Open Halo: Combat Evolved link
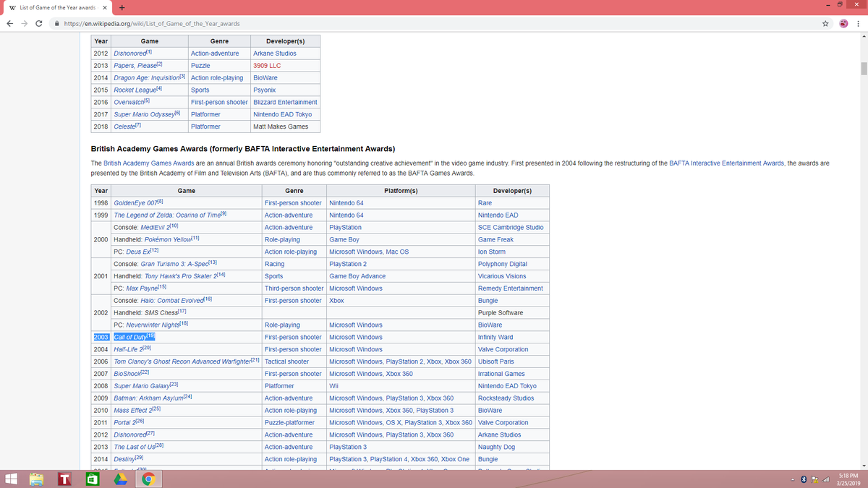Viewport: 868px width, 488px height. coord(172,301)
